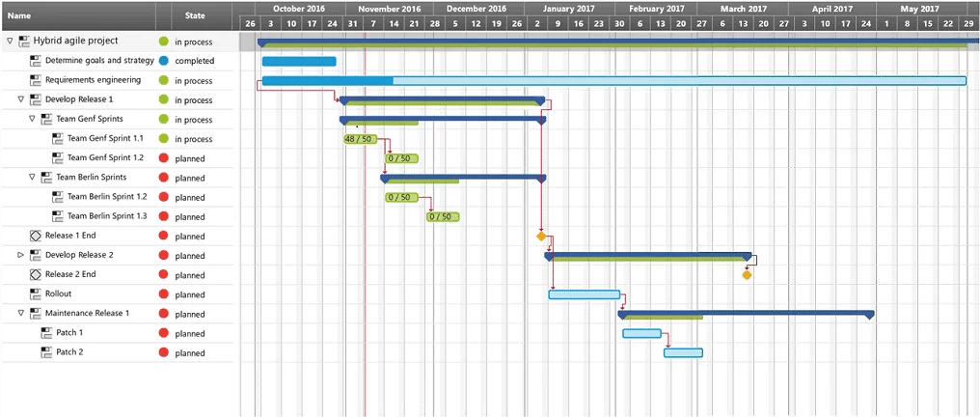
Task: Collapse the Develop Release 1 node
Action: (20, 99)
